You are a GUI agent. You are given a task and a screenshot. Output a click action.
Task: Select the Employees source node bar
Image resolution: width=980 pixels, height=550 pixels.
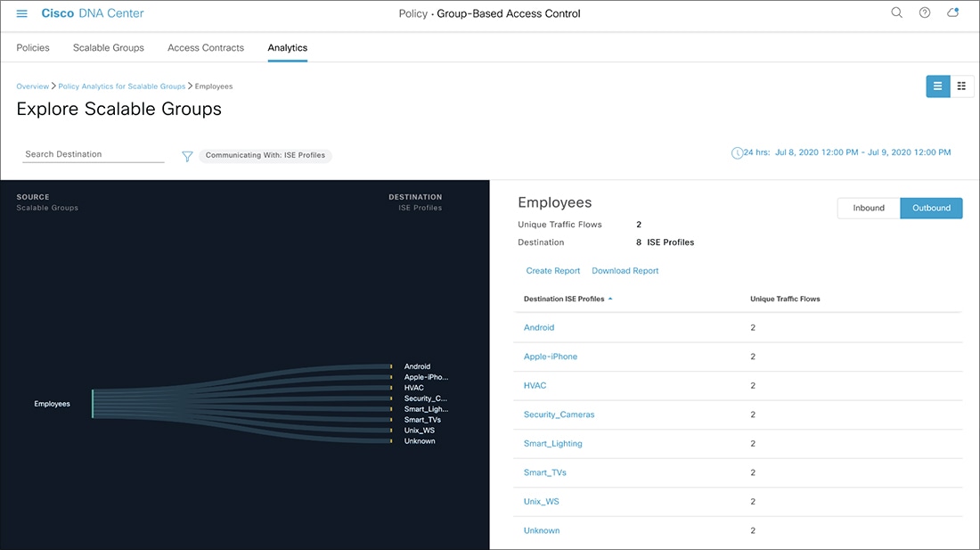click(93, 404)
